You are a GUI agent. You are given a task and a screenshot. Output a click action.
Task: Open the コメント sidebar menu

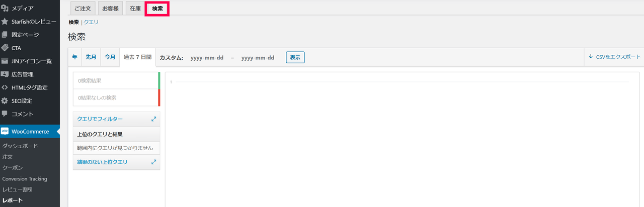click(x=30, y=114)
